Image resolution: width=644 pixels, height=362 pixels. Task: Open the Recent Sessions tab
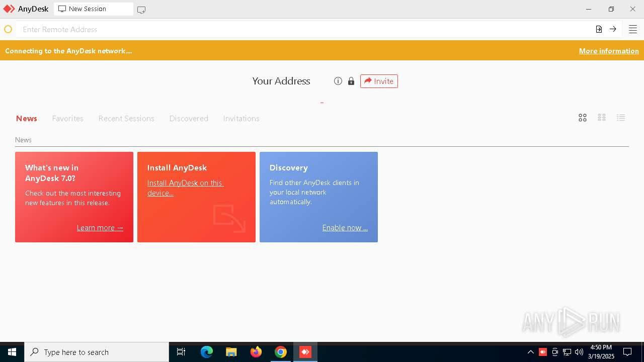tap(126, 119)
